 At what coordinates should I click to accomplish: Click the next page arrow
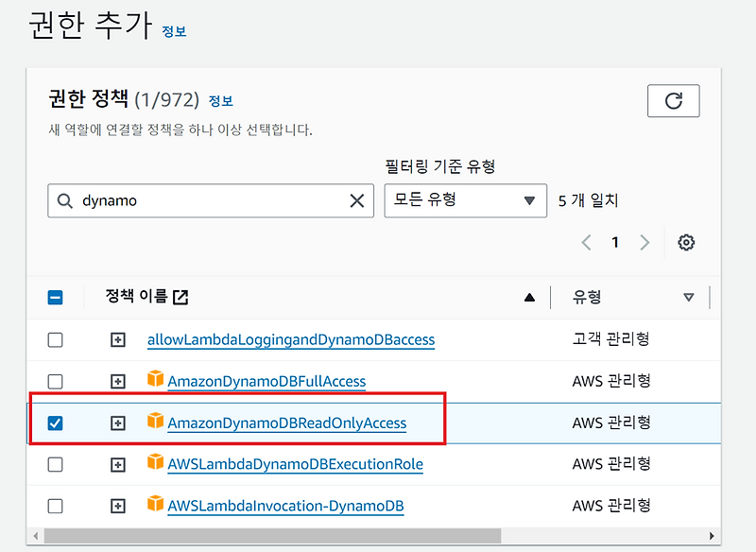click(x=645, y=242)
